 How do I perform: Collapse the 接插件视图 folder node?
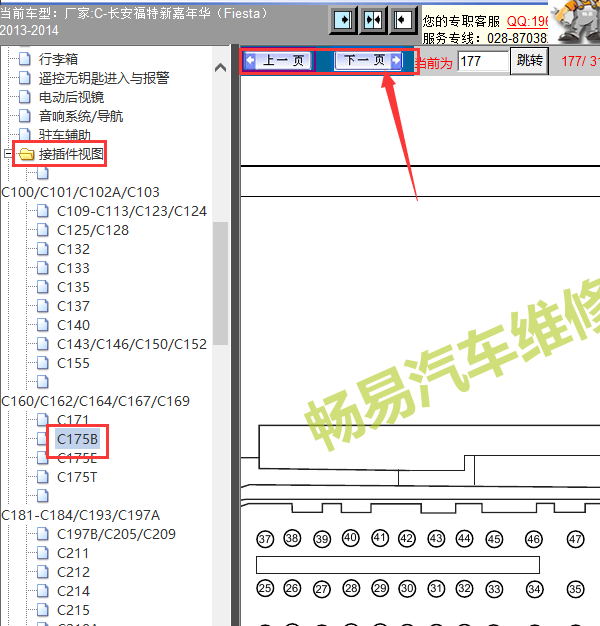coord(8,154)
